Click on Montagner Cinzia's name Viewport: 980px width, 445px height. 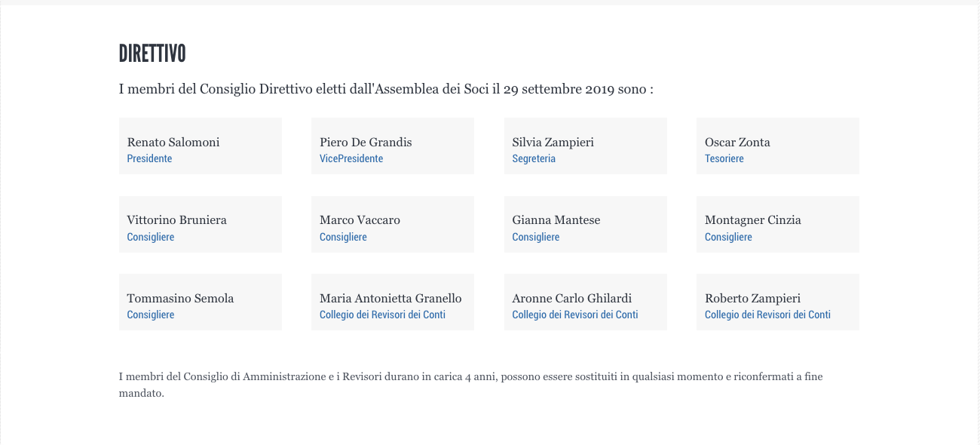coord(753,220)
